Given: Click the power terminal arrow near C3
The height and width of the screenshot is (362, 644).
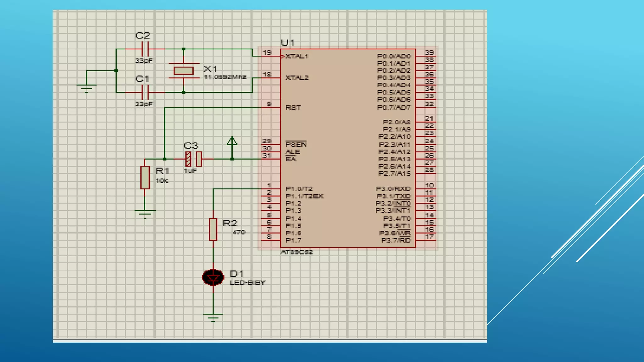Looking at the screenshot, I should 232,141.
